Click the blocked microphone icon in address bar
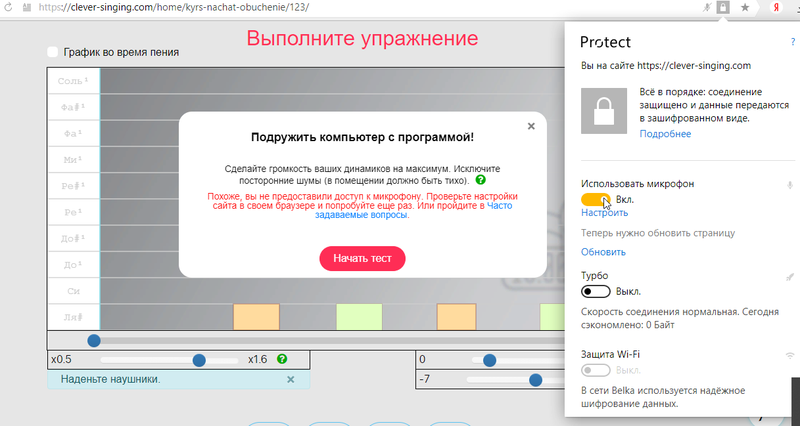 tap(707, 8)
